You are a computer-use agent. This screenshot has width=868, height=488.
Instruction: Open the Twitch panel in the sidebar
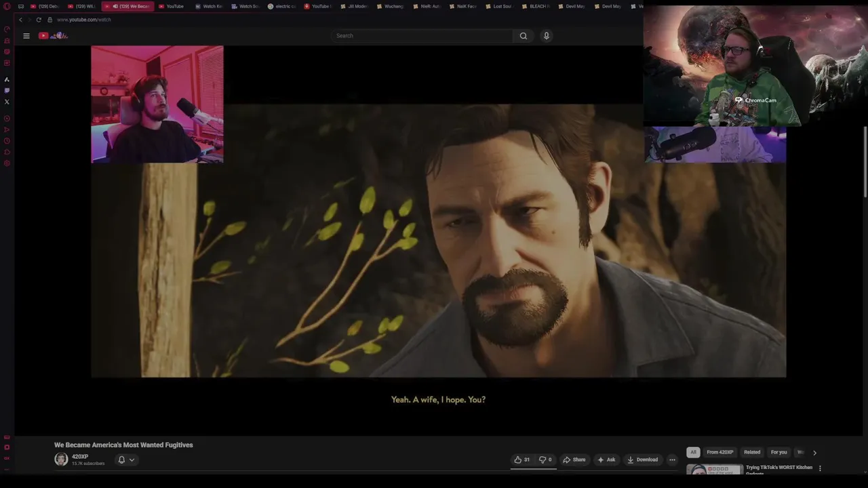coord(7,90)
